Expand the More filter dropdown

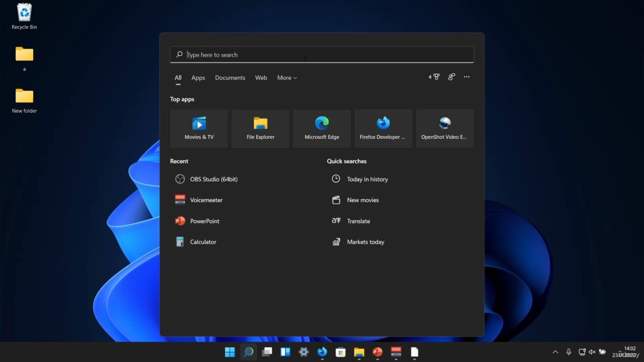coord(287,78)
